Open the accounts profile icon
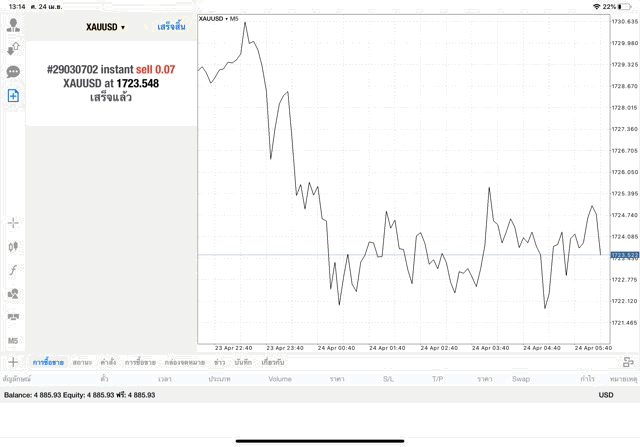 click(13, 25)
